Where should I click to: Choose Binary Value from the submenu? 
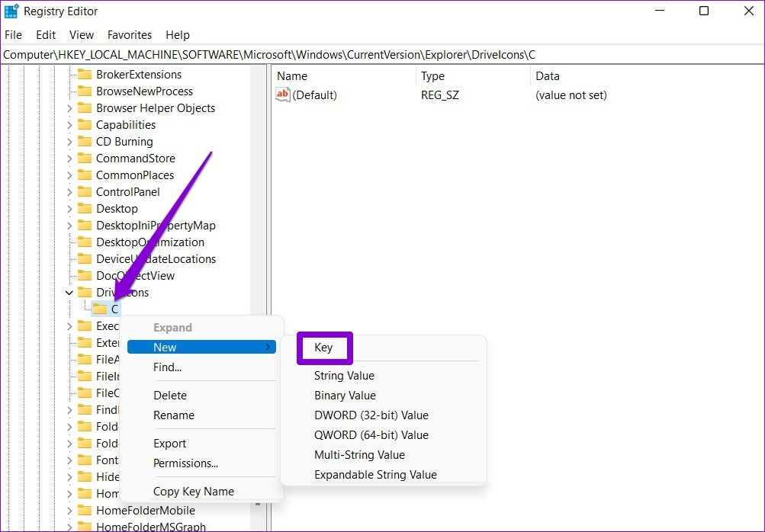click(345, 396)
